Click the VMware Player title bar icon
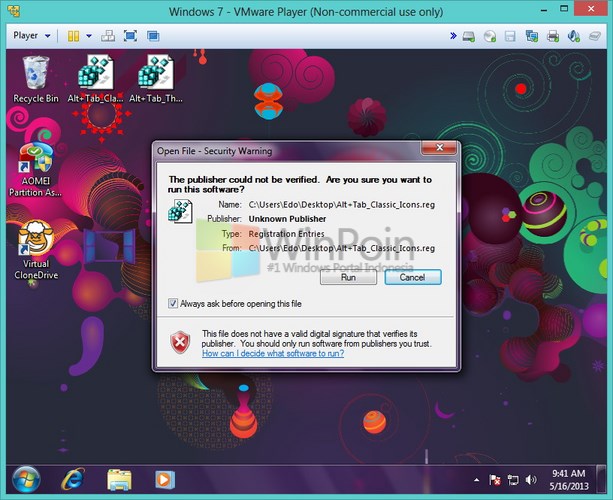 pos(14,11)
